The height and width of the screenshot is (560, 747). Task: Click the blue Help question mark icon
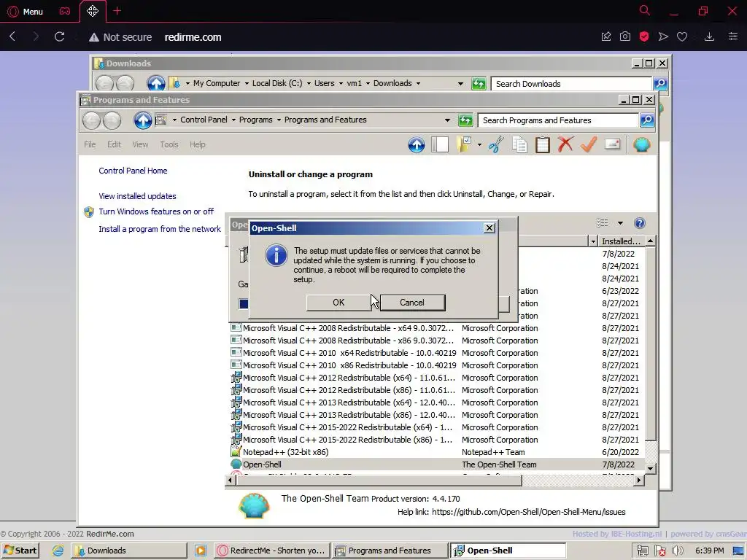(x=640, y=223)
